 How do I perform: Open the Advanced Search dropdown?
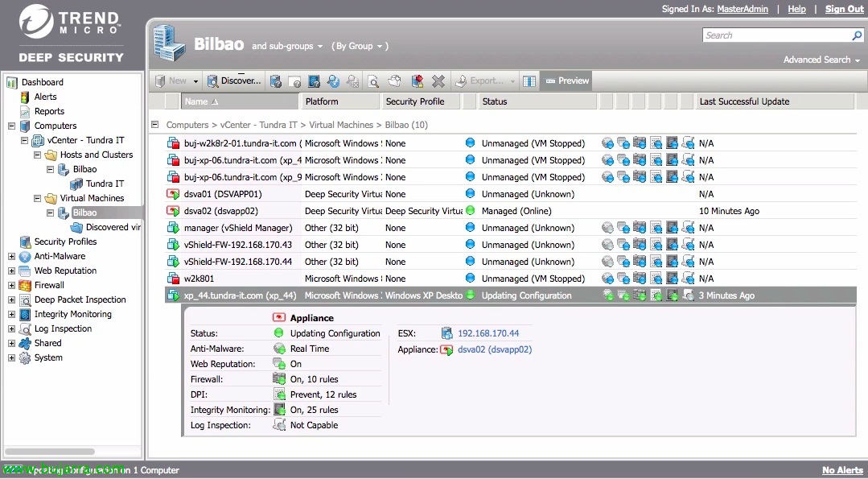pyautogui.click(x=821, y=60)
